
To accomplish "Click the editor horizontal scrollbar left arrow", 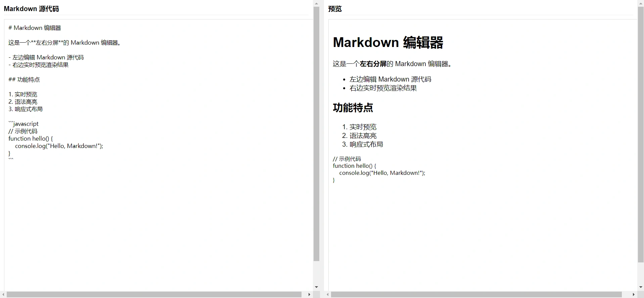I will click(x=3, y=295).
